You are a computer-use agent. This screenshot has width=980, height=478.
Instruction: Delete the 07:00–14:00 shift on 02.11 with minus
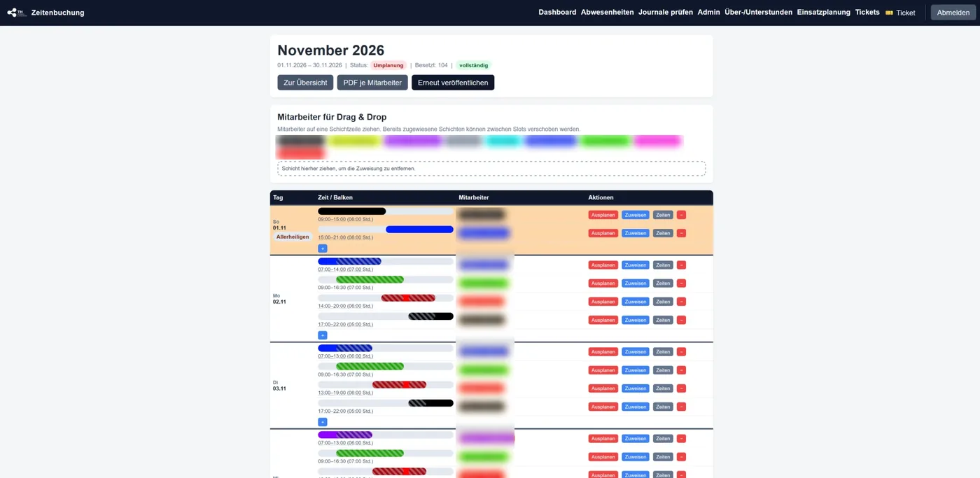pos(681,265)
